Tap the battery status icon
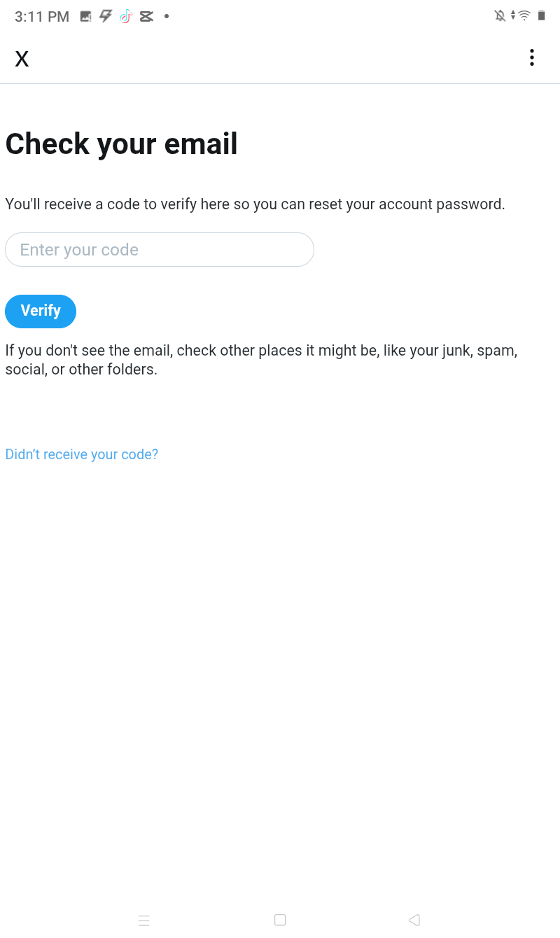 click(x=541, y=15)
